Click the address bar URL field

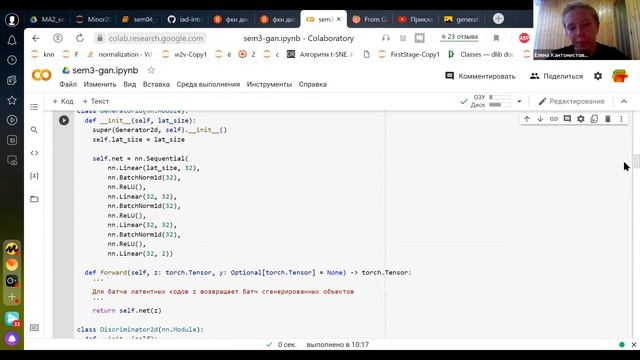[x=156, y=38]
